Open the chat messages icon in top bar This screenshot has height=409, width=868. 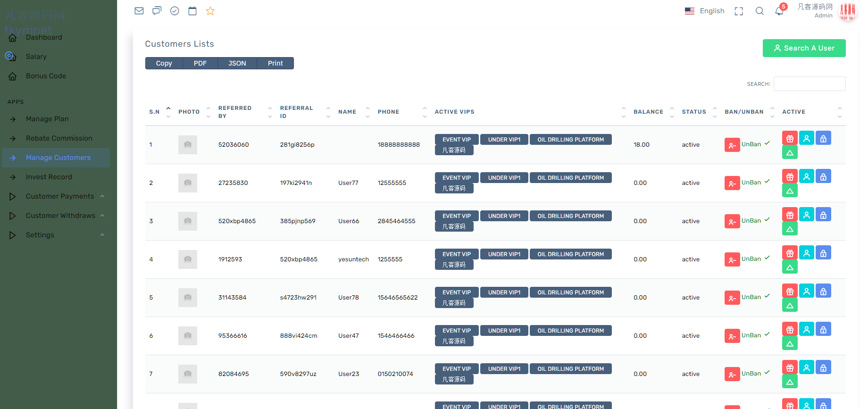(157, 11)
